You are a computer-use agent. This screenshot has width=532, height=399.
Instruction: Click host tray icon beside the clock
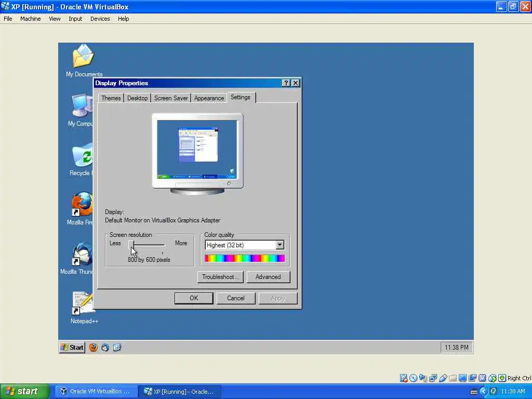point(494,392)
